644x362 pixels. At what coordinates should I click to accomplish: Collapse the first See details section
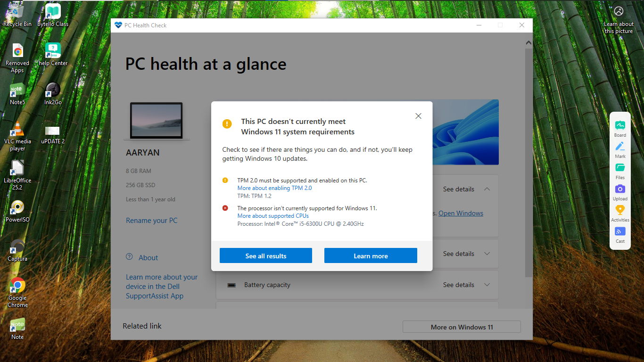coord(466,189)
